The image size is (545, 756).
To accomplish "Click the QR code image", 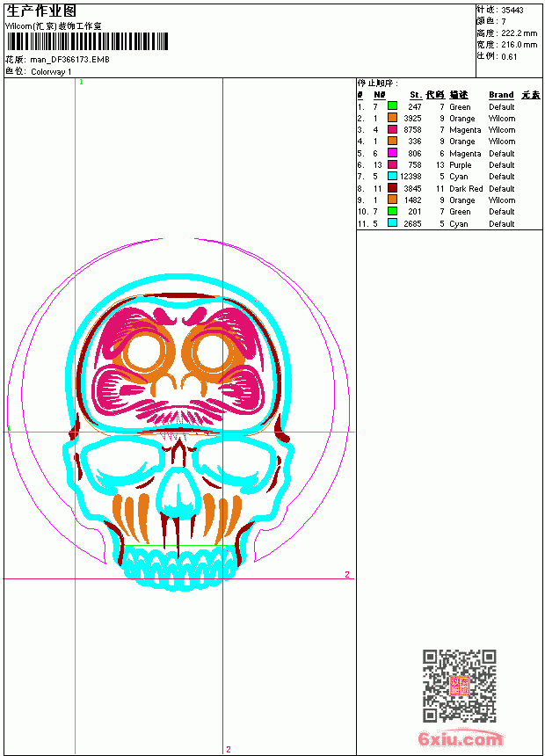I will click(460, 686).
